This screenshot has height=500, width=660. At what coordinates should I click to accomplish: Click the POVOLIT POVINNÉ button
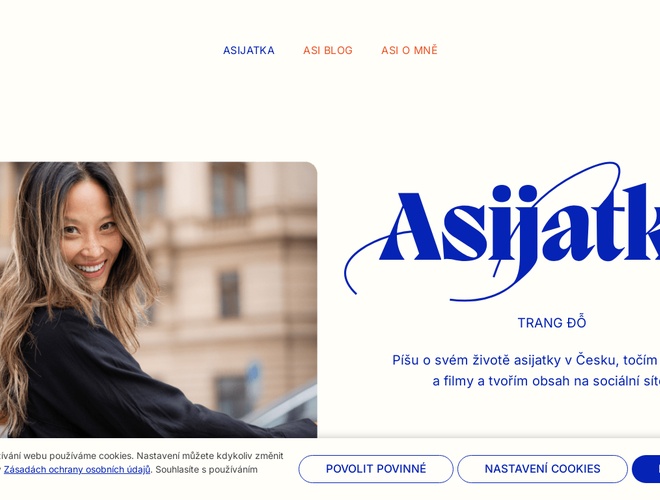[x=376, y=469]
